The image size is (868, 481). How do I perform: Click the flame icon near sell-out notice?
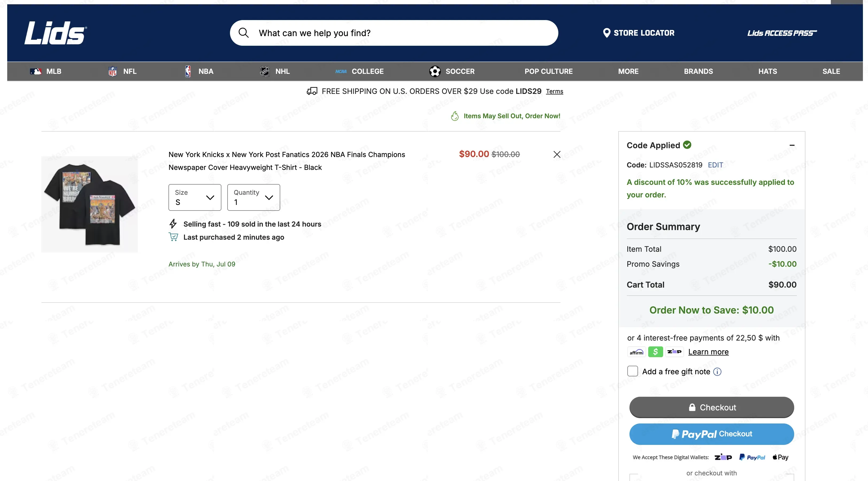(x=455, y=116)
